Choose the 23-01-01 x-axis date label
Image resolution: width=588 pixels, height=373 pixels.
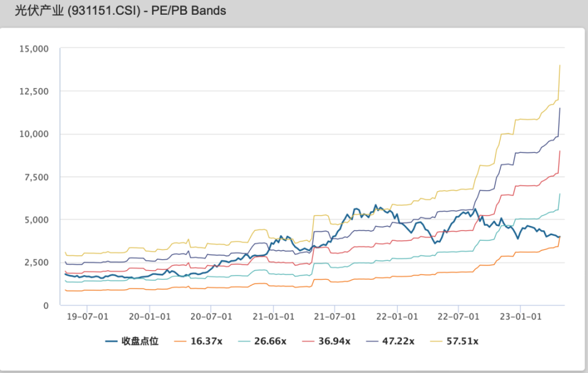[520, 317]
